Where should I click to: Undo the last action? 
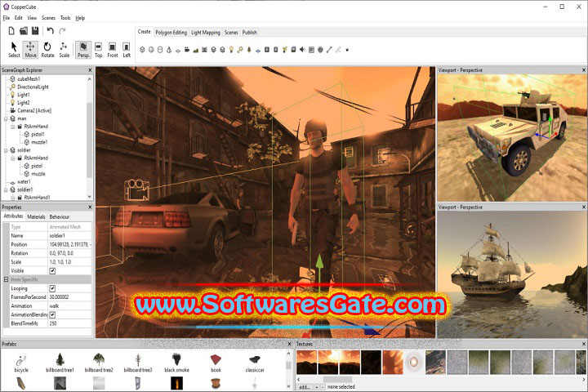point(51,31)
